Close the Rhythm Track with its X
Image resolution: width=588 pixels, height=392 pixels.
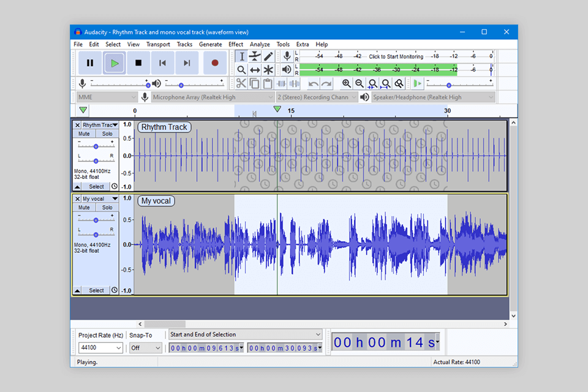coord(78,125)
